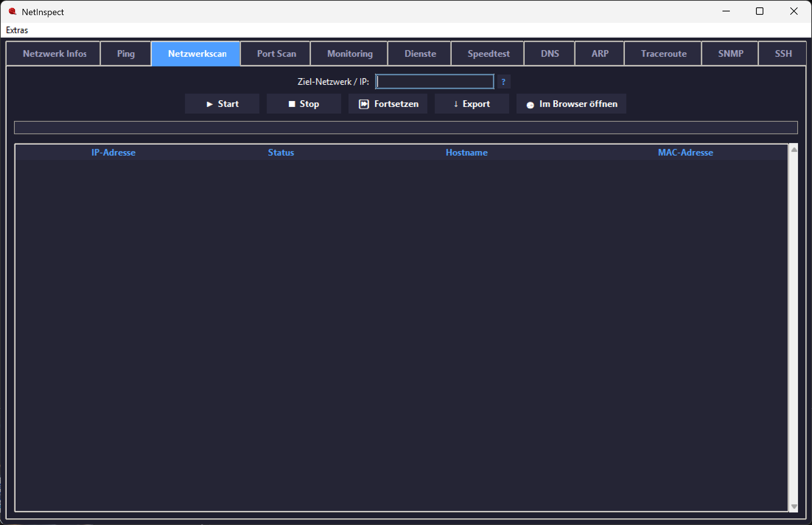The width and height of the screenshot is (812, 525).
Task: Select the Port Scan tab
Action: click(276, 54)
